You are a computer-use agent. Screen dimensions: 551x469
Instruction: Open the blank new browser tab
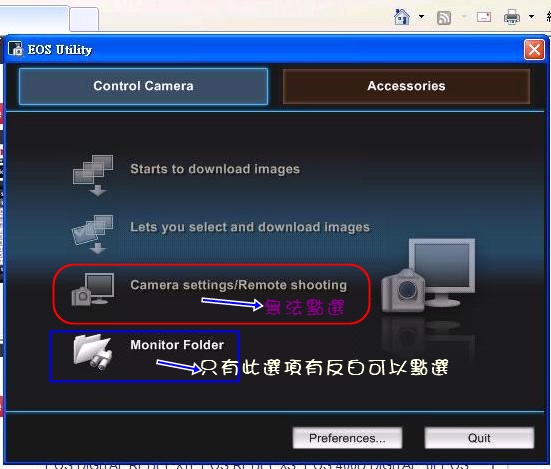[x=84, y=19]
